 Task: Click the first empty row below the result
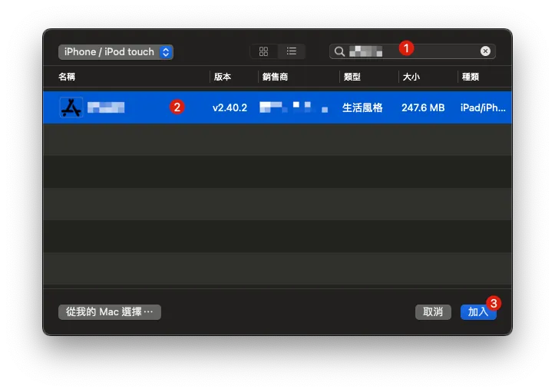pos(277,140)
